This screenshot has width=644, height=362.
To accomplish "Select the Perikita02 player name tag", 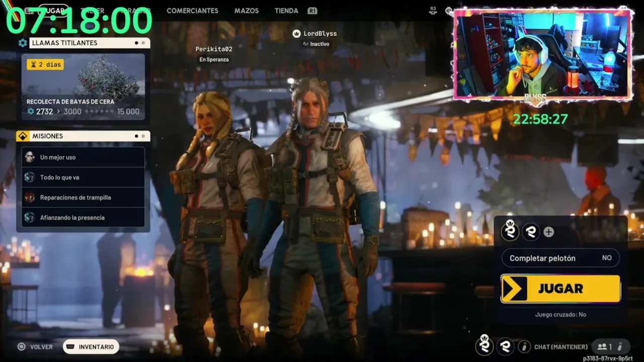I will click(214, 49).
